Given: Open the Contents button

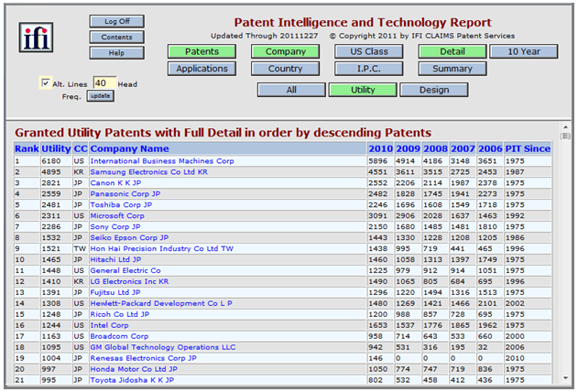Looking at the screenshot, I should (x=116, y=37).
